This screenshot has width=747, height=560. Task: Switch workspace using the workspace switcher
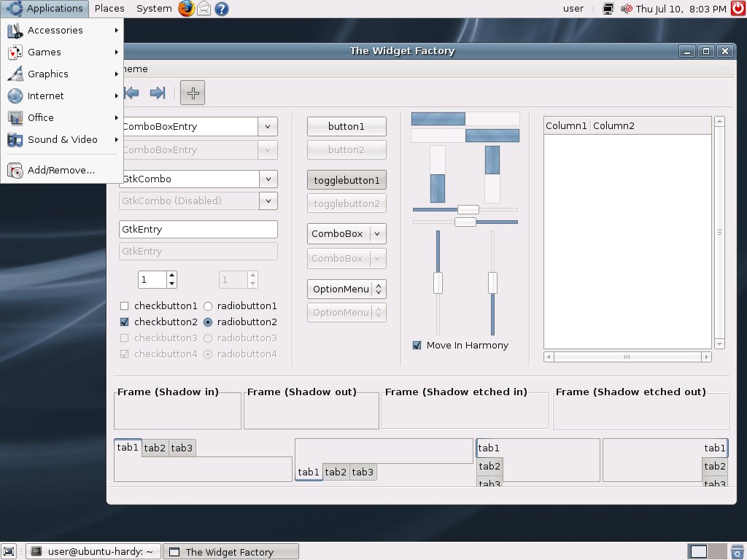[707, 551]
